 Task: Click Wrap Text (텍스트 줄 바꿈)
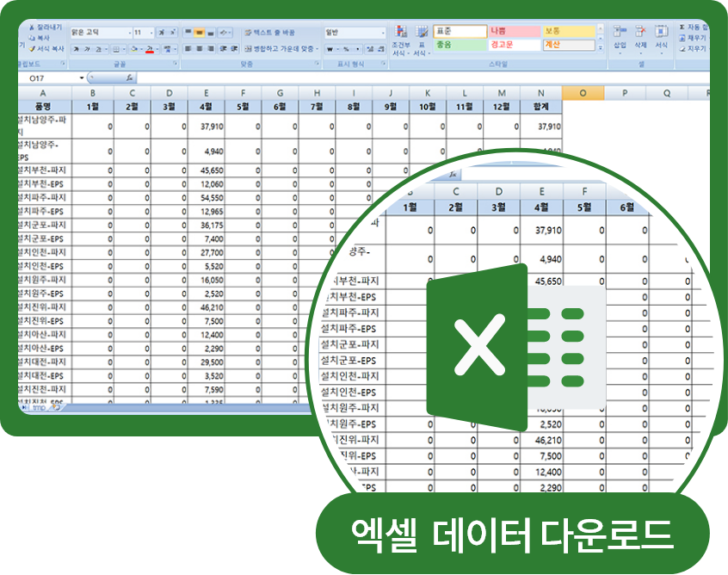pyautogui.click(x=269, y=33)
